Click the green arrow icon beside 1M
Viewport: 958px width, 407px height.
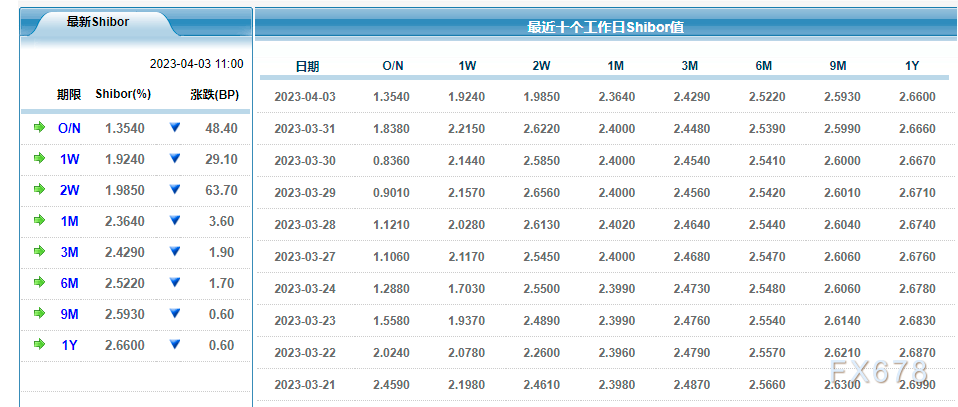(40, 220)
